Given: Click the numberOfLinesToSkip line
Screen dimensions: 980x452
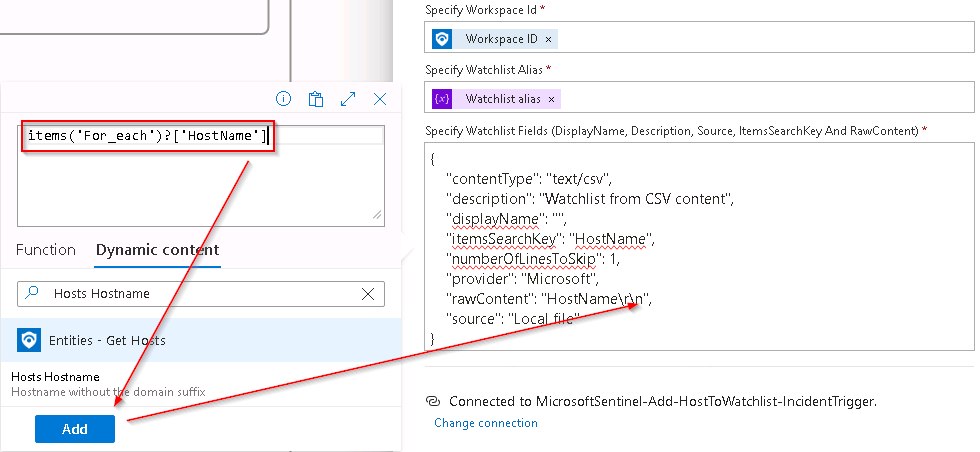Looking at the screenshot, I should [533, 259].
